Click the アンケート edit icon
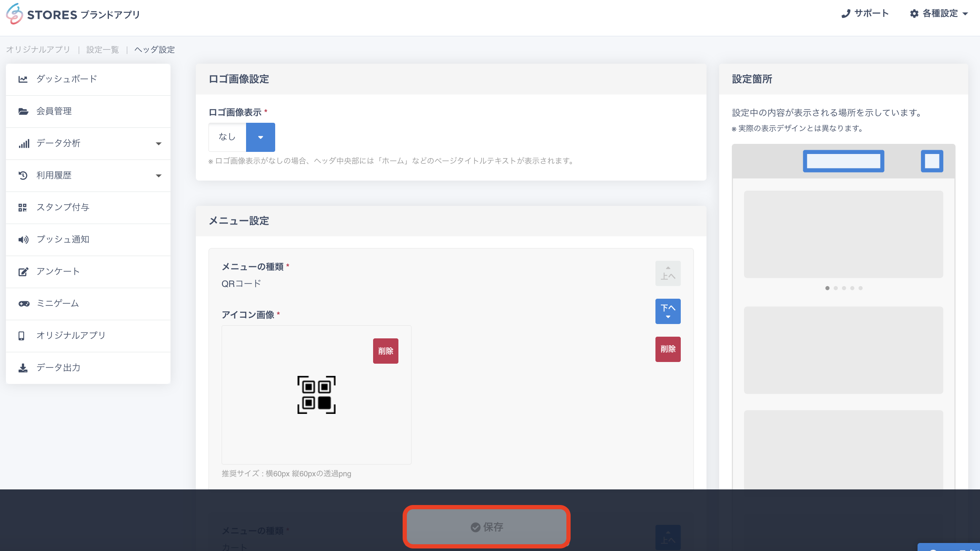The image size is (980, 551). click(x=23, y=272)
